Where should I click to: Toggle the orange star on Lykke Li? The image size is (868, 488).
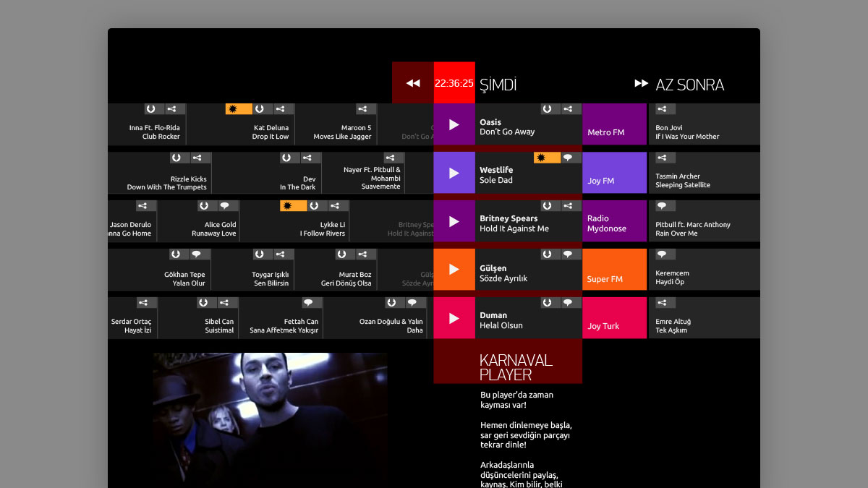[293, 206]
